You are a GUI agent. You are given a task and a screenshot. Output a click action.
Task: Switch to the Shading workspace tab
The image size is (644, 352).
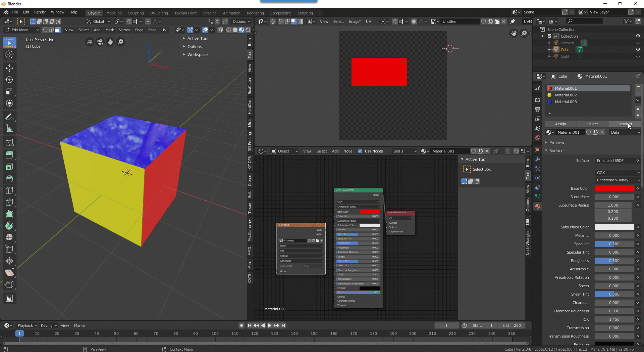click(x=210, y=13)
